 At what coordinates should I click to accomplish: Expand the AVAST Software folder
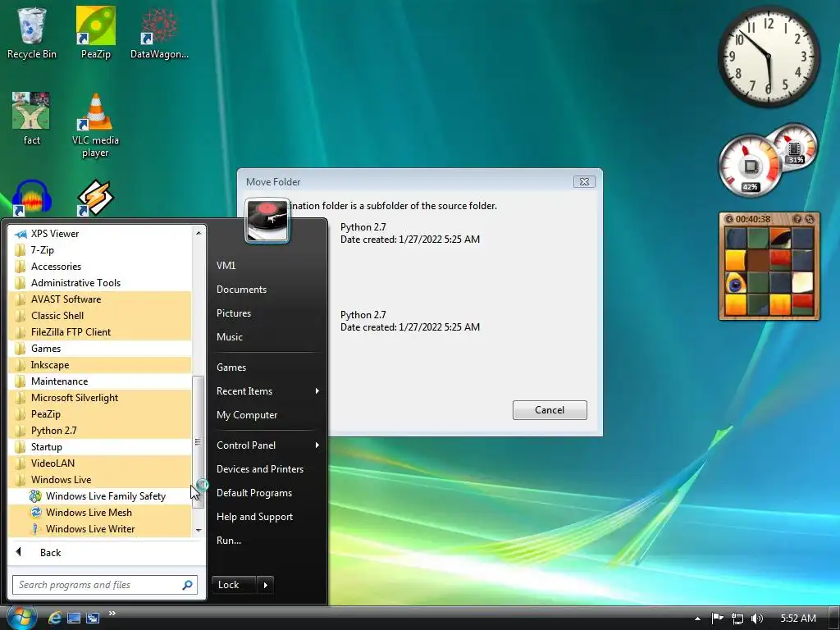click(x=99, y=299)
